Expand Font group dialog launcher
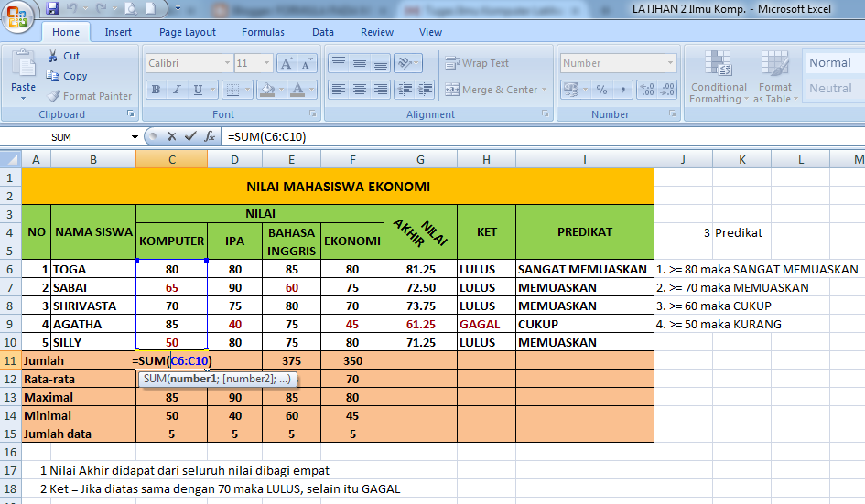The width and height of the screenshot is (865, 504). point(313,113)
